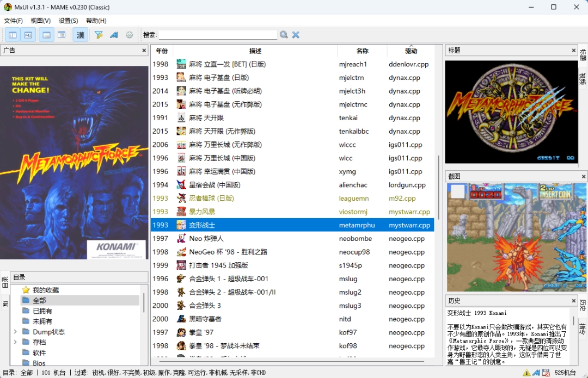Close the 广告 panel
588x378 pixels.
click(144, 49)
